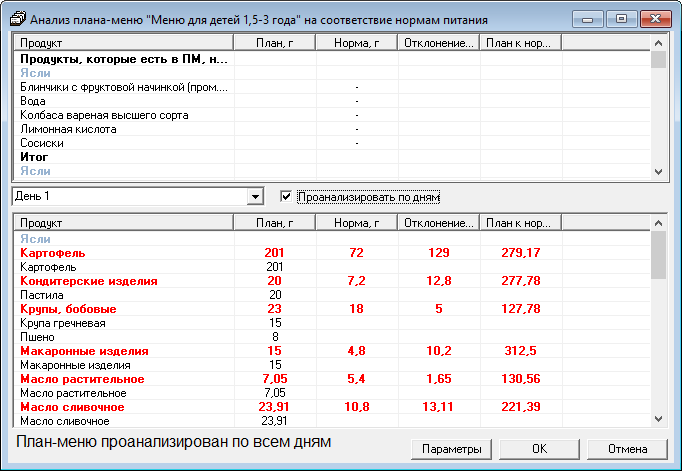
Task: Select the 'Лимонная кислота' row
Action: [68, 129]
